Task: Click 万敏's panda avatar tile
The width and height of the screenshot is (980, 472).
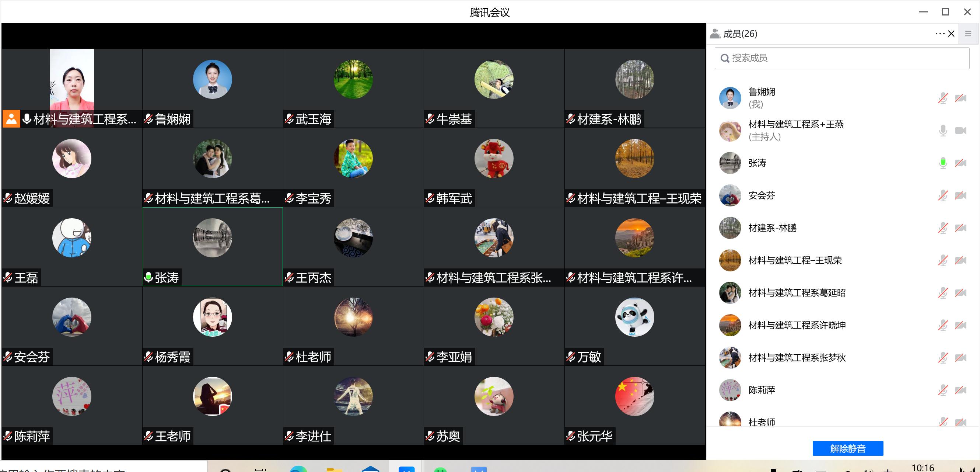Action: 634,317
